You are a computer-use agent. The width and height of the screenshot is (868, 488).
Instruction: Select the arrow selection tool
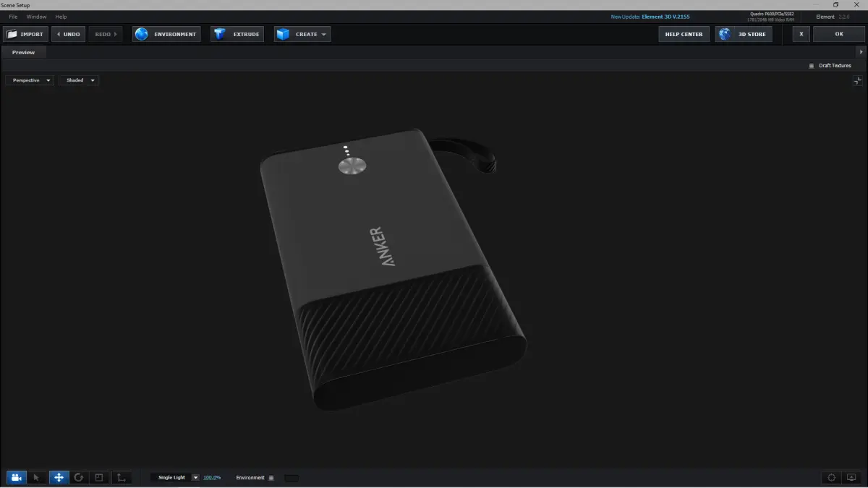pyautogui.click(x=37, y=477)
